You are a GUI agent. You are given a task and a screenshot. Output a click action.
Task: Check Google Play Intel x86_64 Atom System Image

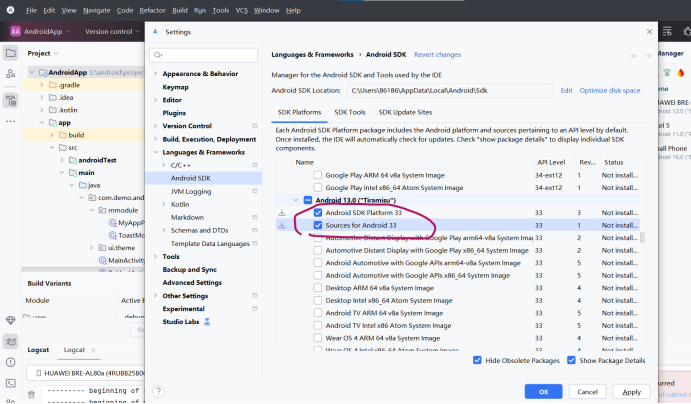coord(318,188)
